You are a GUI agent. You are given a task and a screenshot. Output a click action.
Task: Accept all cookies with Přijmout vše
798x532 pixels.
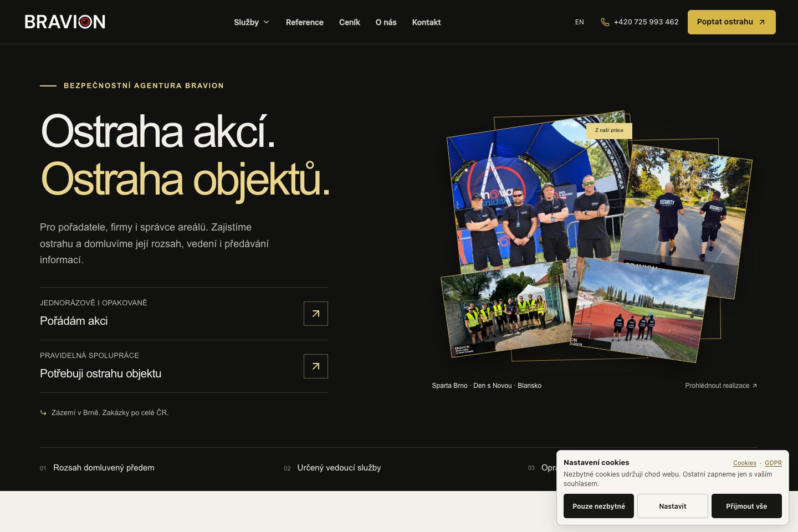(746, 506)
